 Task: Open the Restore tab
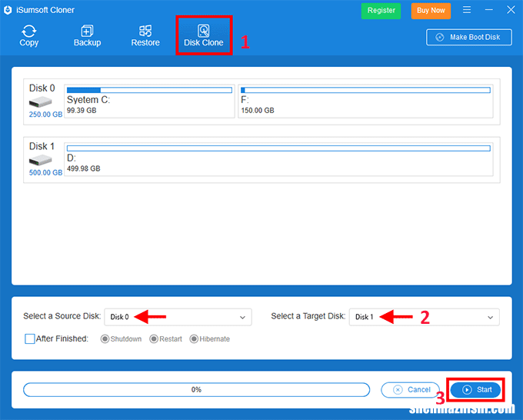point(145,35)
